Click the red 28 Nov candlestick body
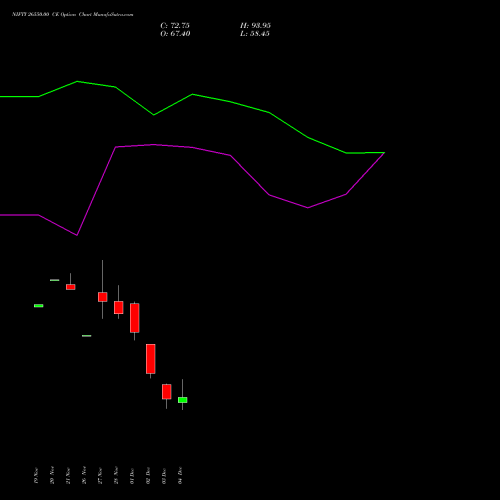 pyautogui.click(x=119, y=307)
